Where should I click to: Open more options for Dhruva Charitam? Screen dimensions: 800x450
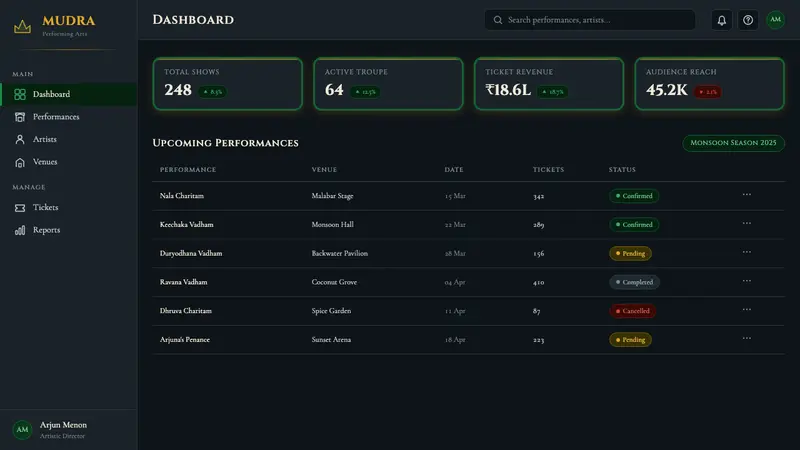point(746,310)
